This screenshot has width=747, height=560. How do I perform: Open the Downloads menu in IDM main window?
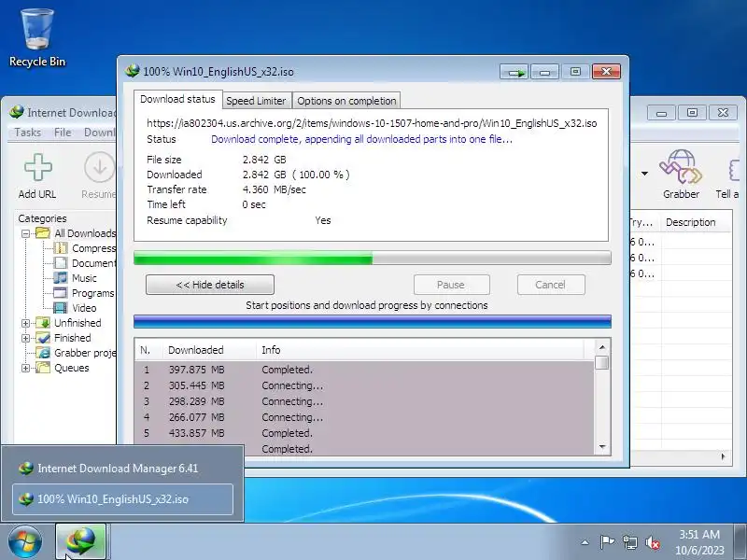pos(100,133)
